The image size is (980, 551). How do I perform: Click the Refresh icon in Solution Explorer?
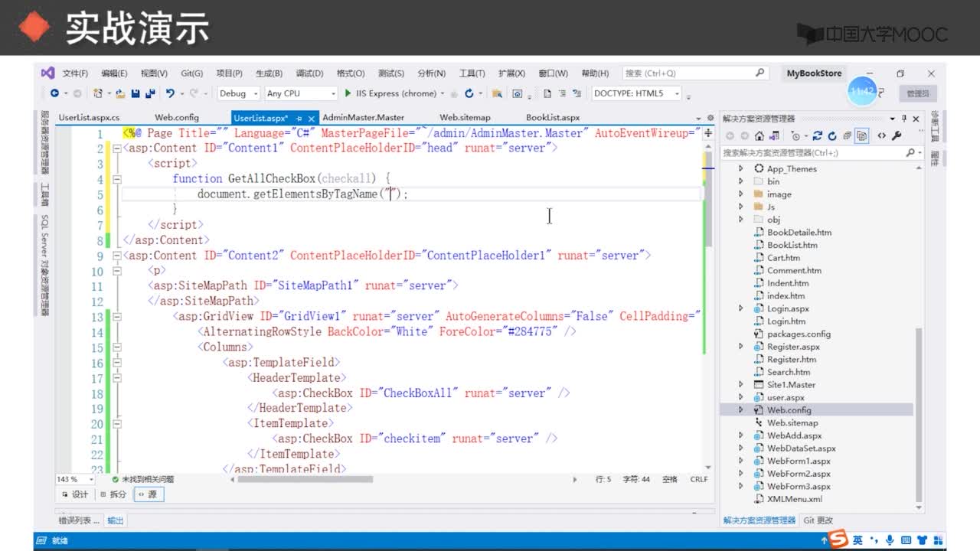832,135
